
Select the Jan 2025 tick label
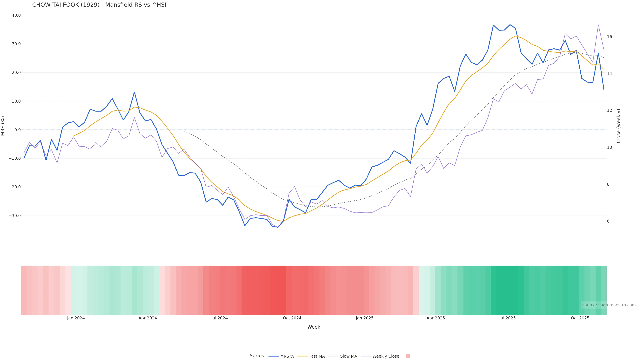[364, 318]
